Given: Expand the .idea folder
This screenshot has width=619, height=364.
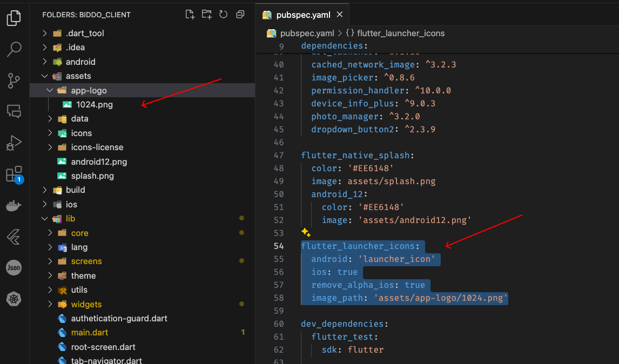Looking at the screenshot, I should tap(45, 48).
